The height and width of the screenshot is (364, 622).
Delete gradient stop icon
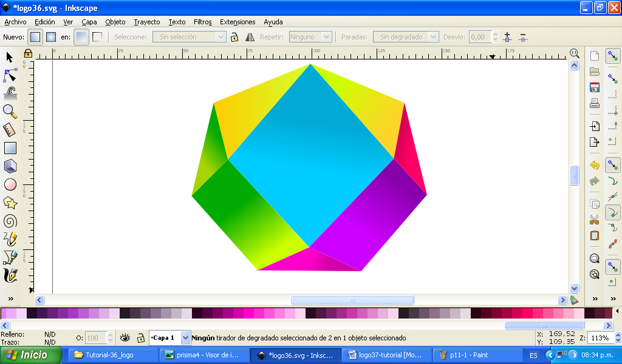tap(523, 37)
